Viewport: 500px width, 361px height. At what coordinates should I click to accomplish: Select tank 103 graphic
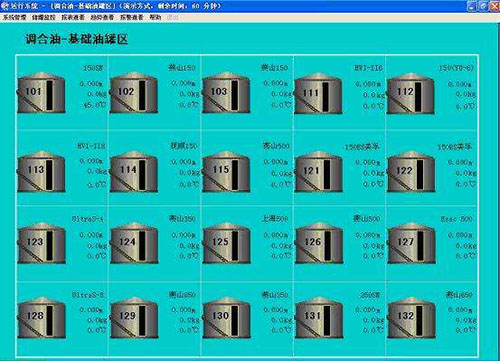(226, 93)
